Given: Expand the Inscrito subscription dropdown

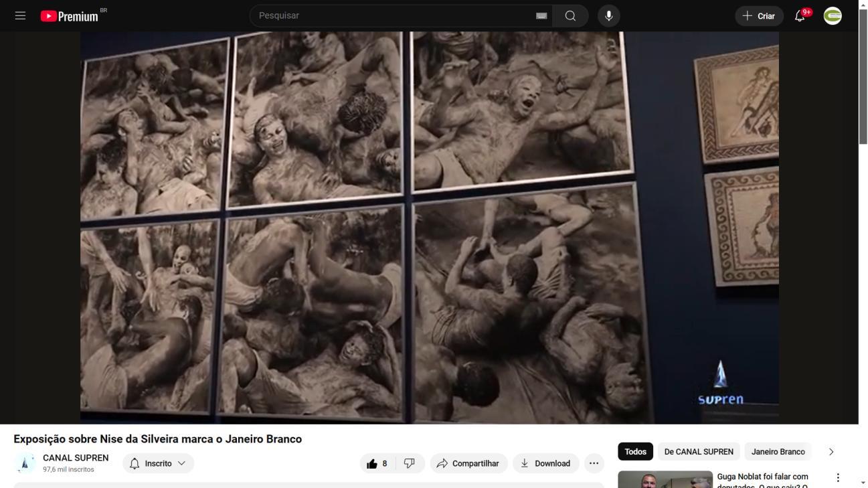Looking at the screenshot, I should (158, 463).
